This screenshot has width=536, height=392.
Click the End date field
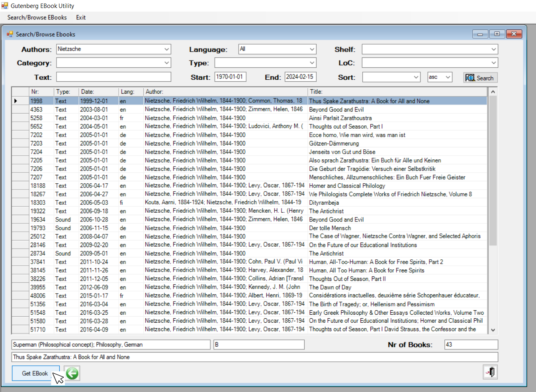click(x=301, y=76)
